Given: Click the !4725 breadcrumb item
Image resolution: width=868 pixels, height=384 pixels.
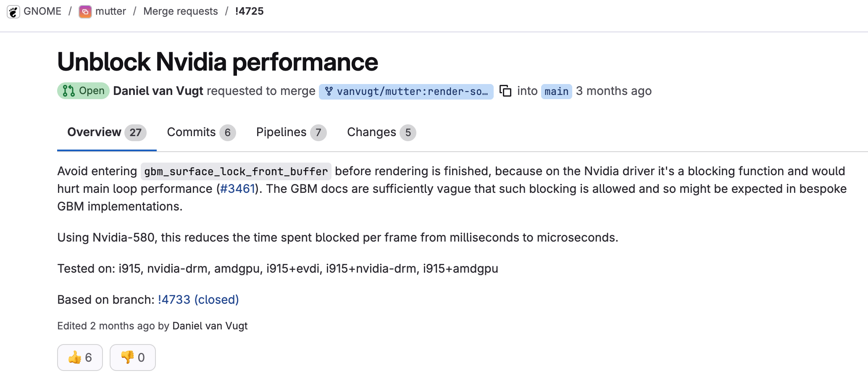Looking at the screenshot, I should point(249,11).
